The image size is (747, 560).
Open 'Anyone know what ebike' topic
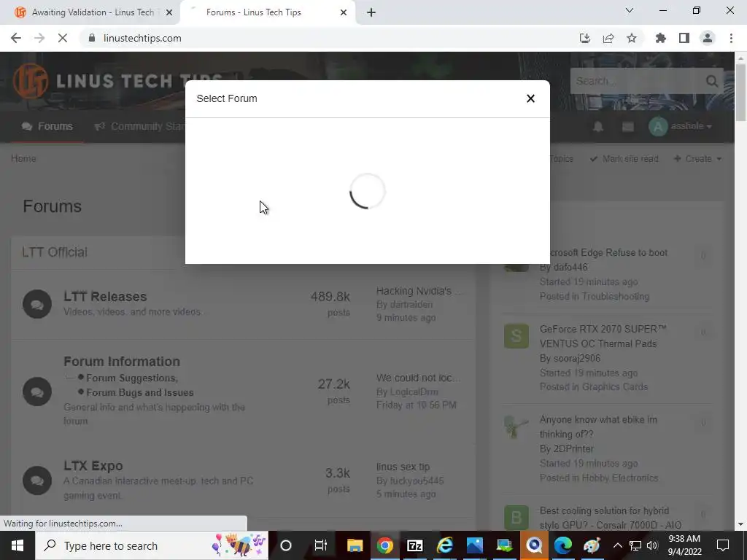coord(598,427)
